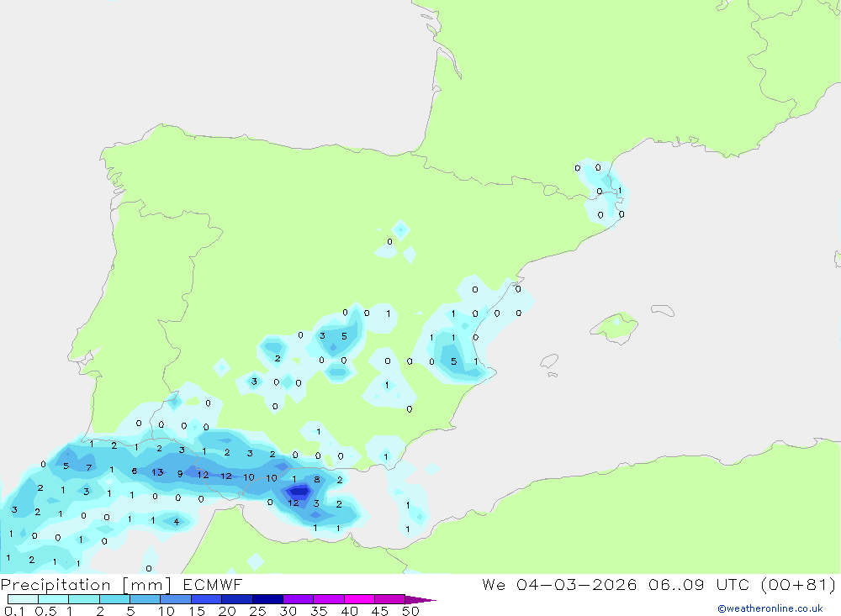Click the over-50 arrow tip of legend
The image size is (841, 616).
[x=420, y=599]
